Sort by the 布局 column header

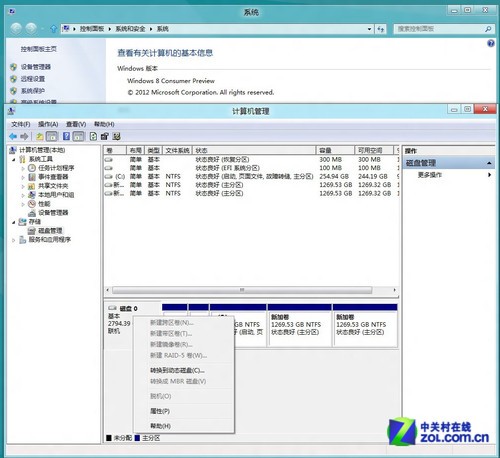pos(136,150)
